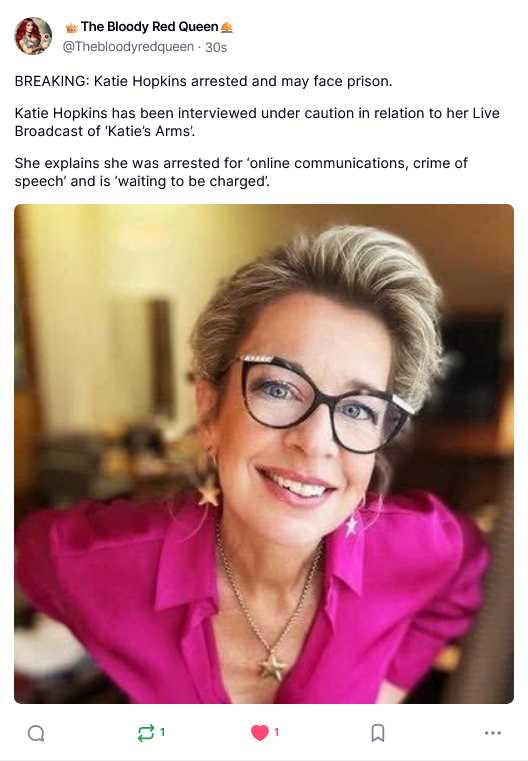This screenshot has height=761, width=528.
Task: Toggle the bookmark icon on the post
Action: 378,733
